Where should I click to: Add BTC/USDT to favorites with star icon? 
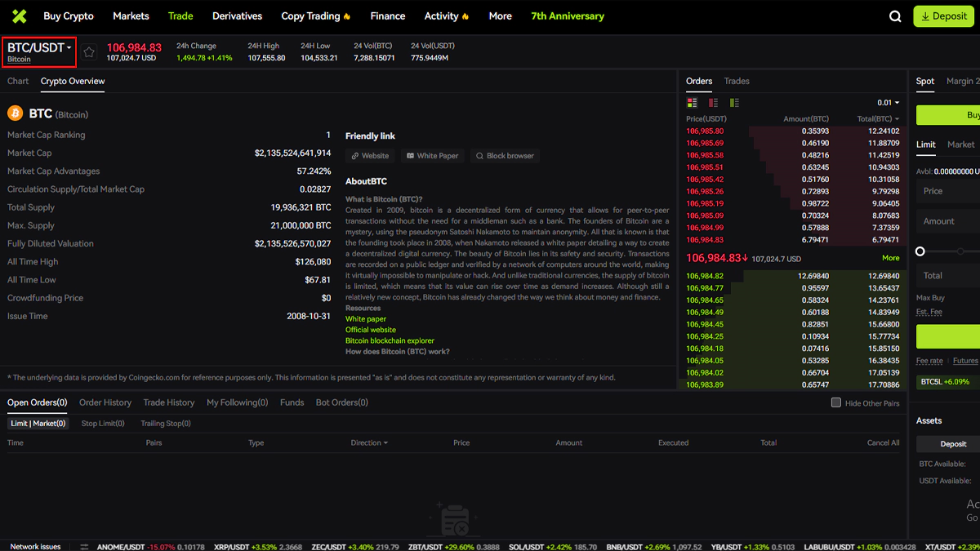tap(89, 52)
